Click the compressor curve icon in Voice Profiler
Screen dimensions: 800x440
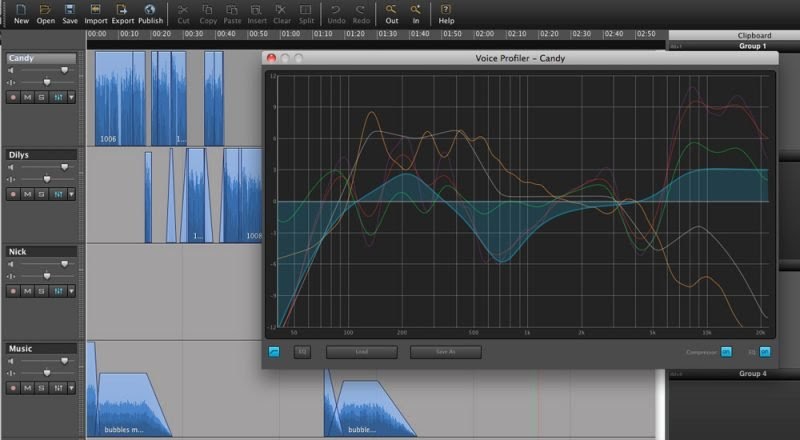[274, 352]
